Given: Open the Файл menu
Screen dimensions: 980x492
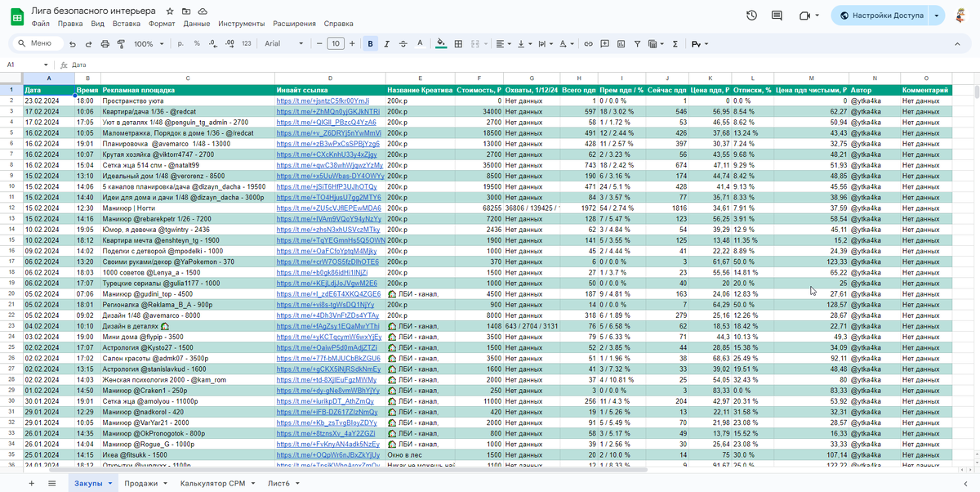Looking at the screenshot, I should (41, 24).
